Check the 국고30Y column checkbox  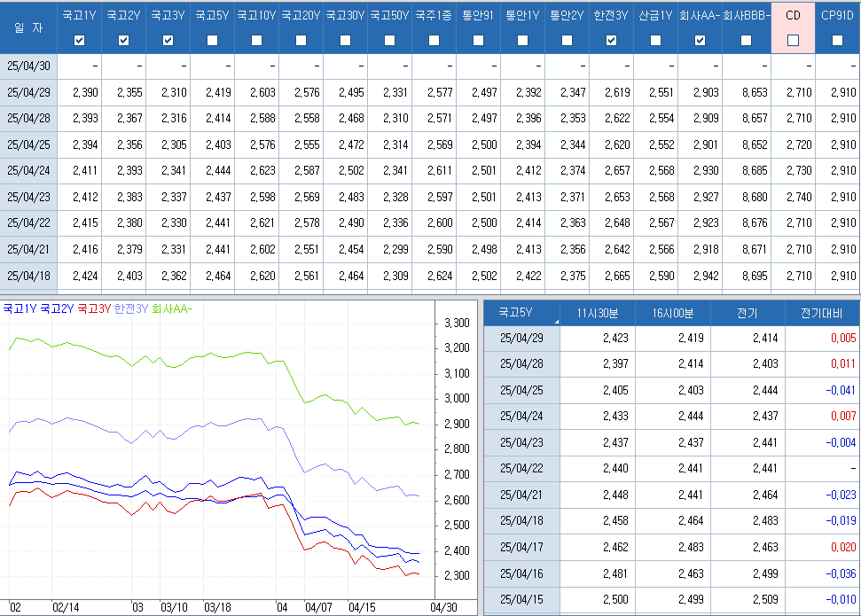tap(345, 40)
